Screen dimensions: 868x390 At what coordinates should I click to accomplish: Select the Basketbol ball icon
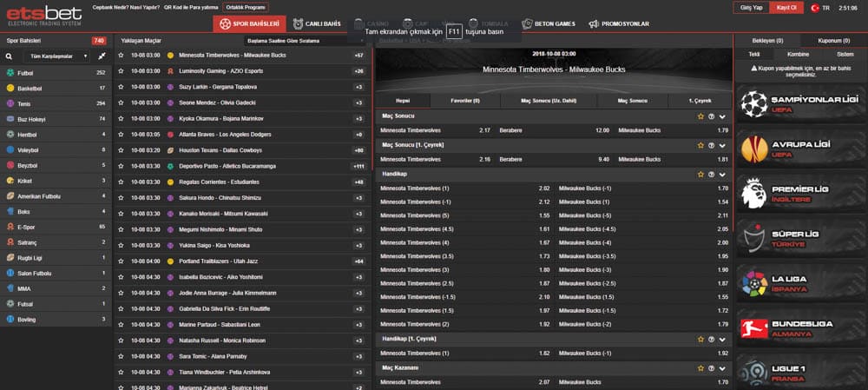(x=10, y=88)
